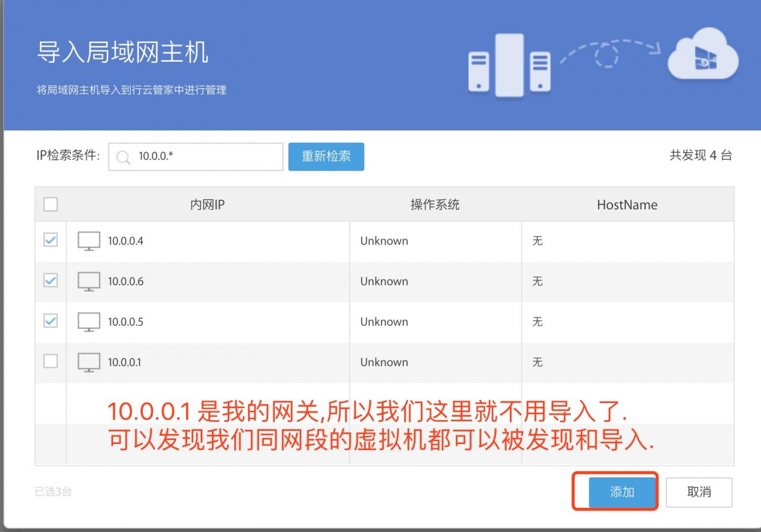Cancel the dialog with 取消
Viewport: 761px width, 532px height.
pos(699,492)
